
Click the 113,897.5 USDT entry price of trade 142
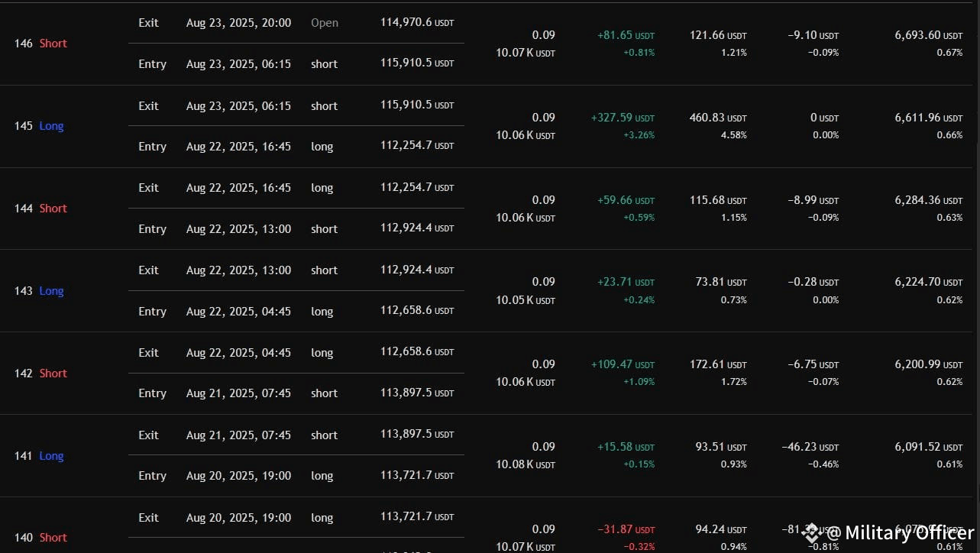pyautogui.click(x=417, y=393)
